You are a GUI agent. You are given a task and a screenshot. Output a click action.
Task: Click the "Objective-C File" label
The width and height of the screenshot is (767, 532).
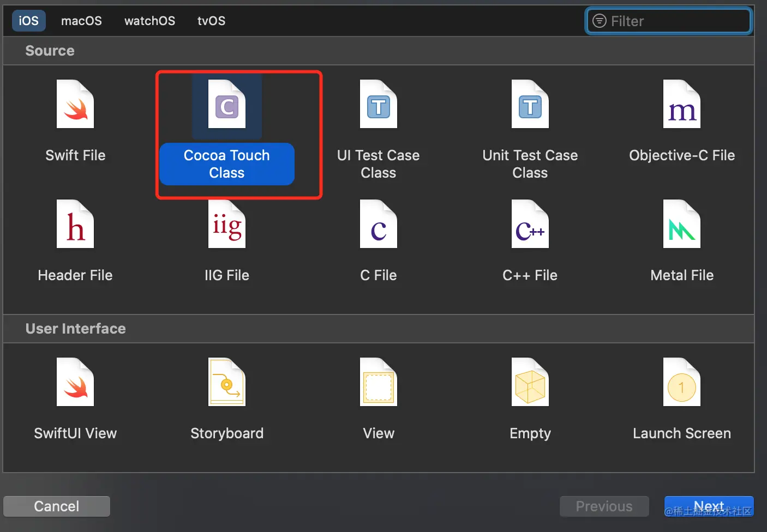pos(682,155)
